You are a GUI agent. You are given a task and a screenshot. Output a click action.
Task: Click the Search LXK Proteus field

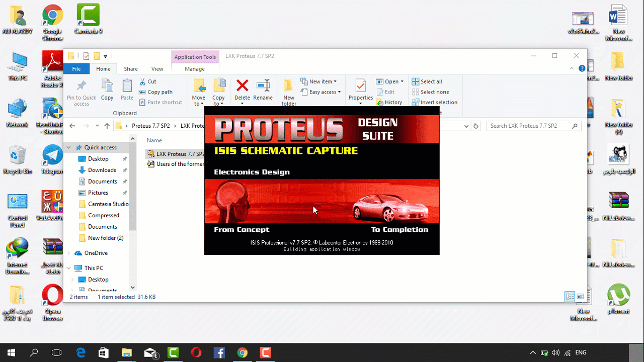click(x=533, y=126)
